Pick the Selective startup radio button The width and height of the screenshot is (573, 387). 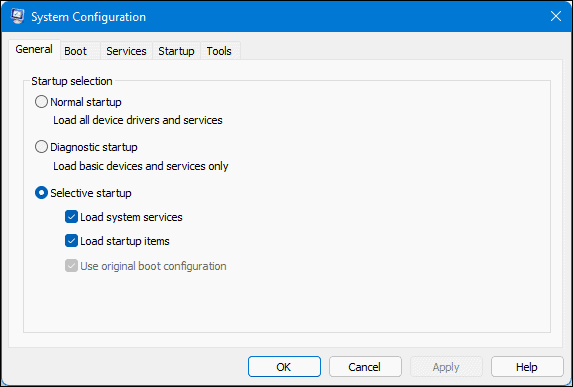[41, 193]
